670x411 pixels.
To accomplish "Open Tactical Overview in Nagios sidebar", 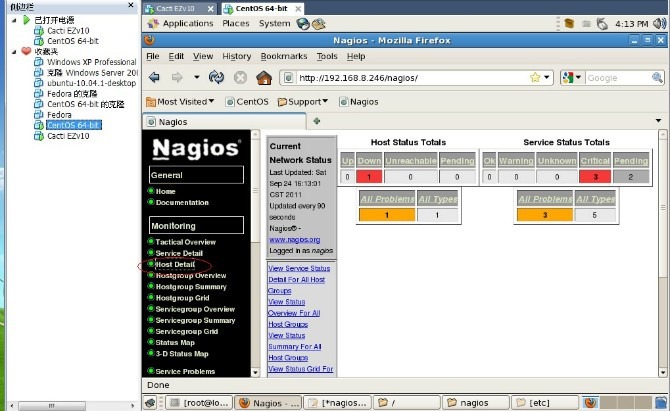I will (185, 242).
